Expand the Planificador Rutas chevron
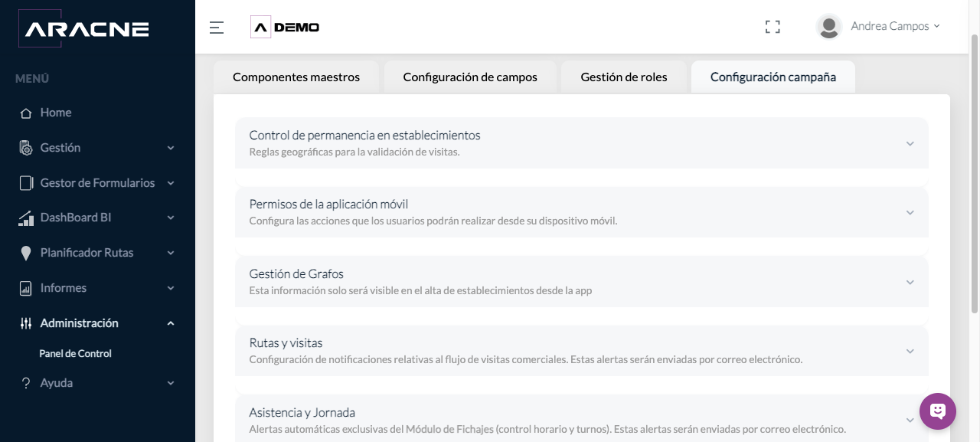The height and width of the screenshot is (442, 980). [171, 254]
